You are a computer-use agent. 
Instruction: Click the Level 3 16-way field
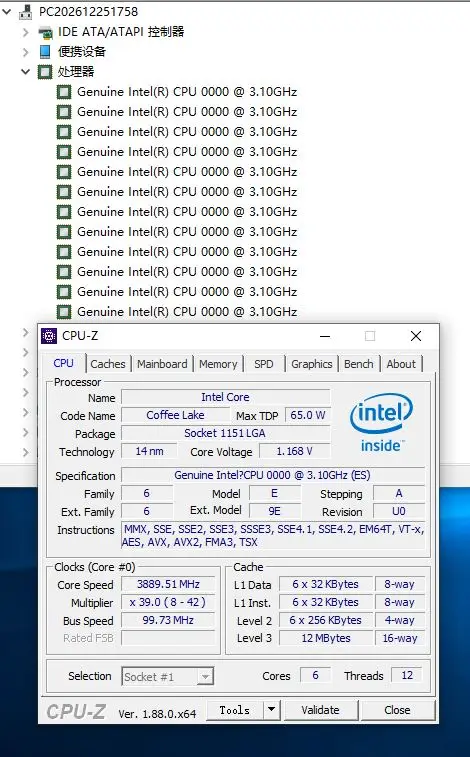coord(400,638)
